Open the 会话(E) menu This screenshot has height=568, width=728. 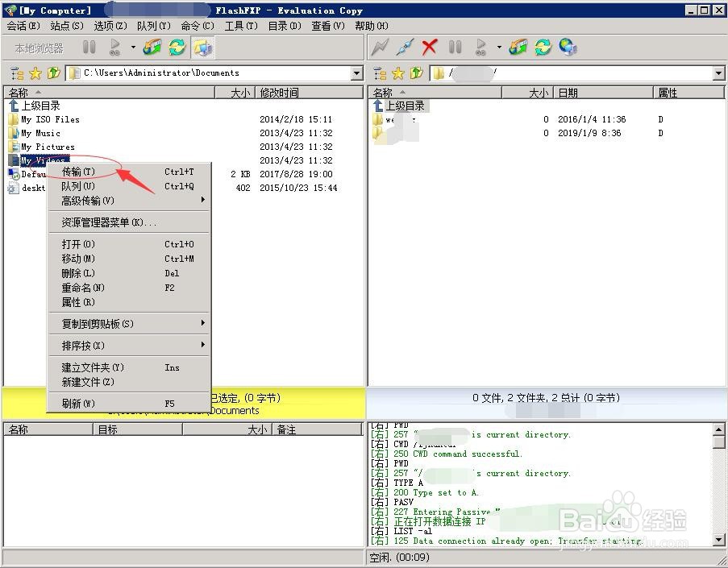point(23,26)
